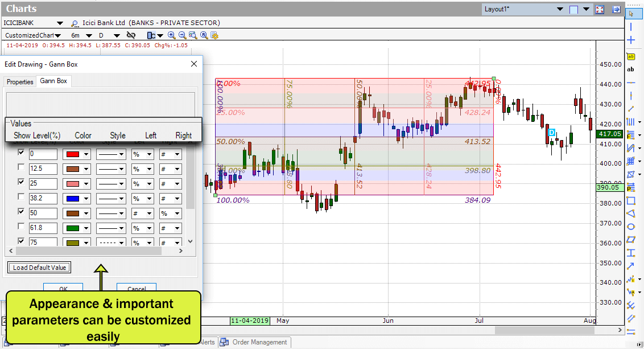
Task: Uncheck the 75 level checkbox
Action: [21, 241]
